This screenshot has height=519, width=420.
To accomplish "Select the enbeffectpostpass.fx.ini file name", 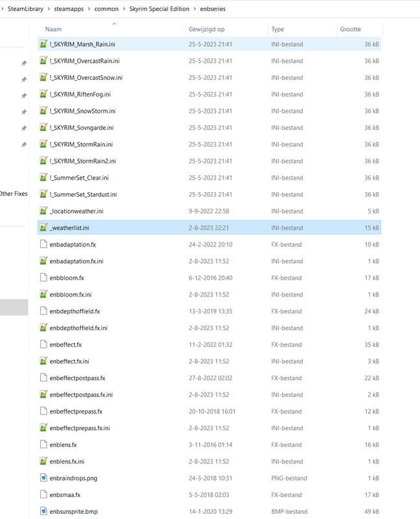I will [x=81, y=394].
